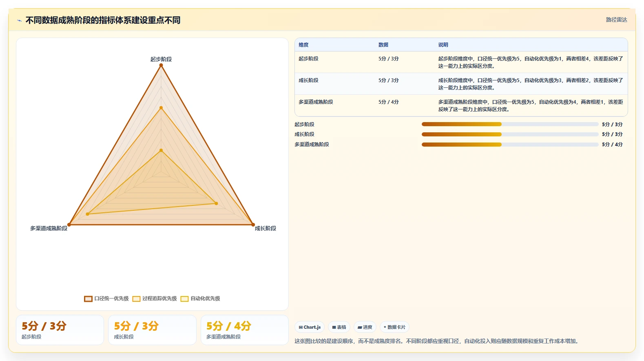Toggle the 自动化优先级 legend item
This screenshot has height=361, width=644.
pos(200,299)
